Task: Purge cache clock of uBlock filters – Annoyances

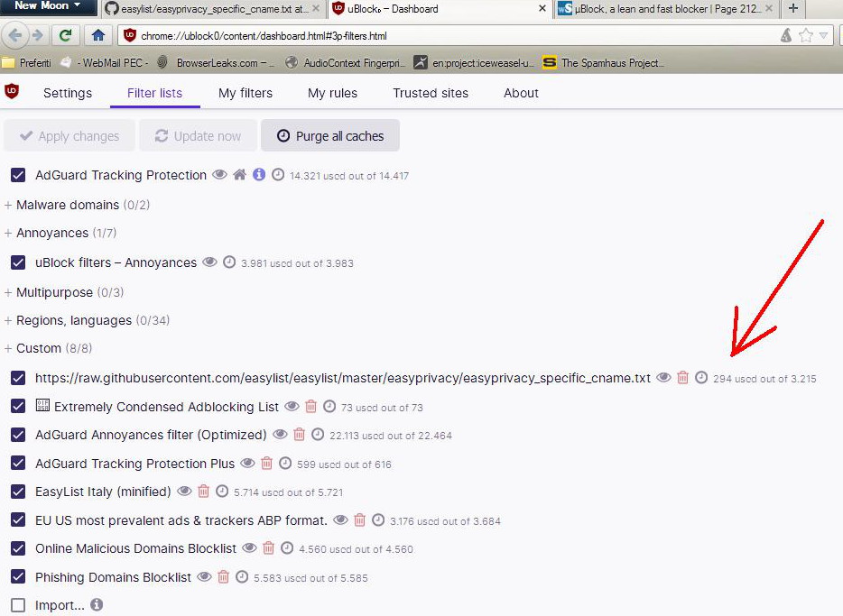Action: 229,262
